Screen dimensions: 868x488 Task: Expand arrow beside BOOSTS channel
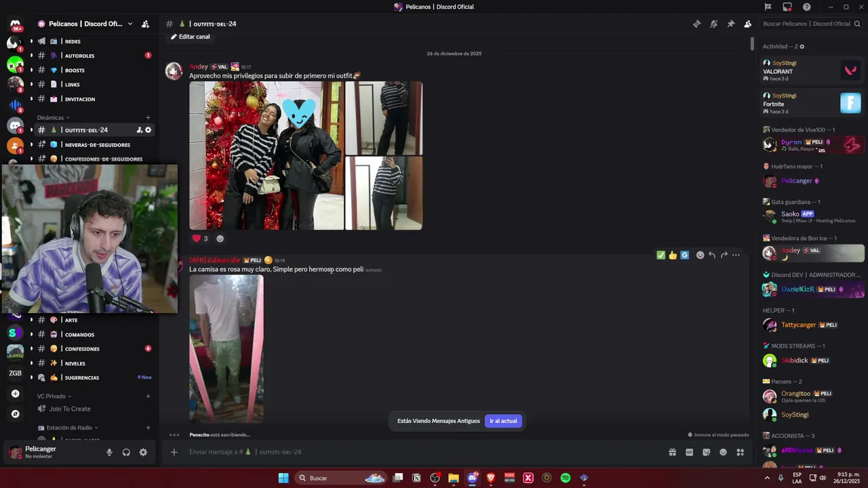point(31,70)
